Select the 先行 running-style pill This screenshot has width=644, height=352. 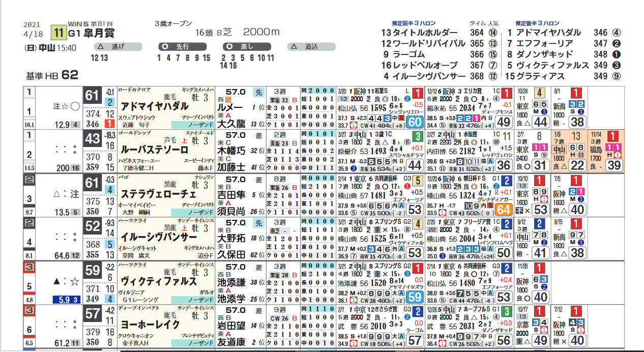tap(182, 47)
